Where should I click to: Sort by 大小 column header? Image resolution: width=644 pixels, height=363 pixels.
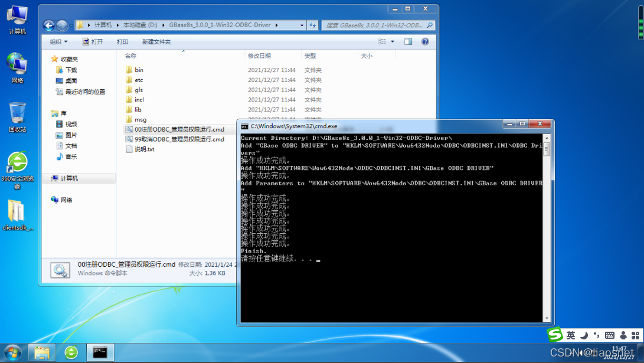click(x=367, y=55)
